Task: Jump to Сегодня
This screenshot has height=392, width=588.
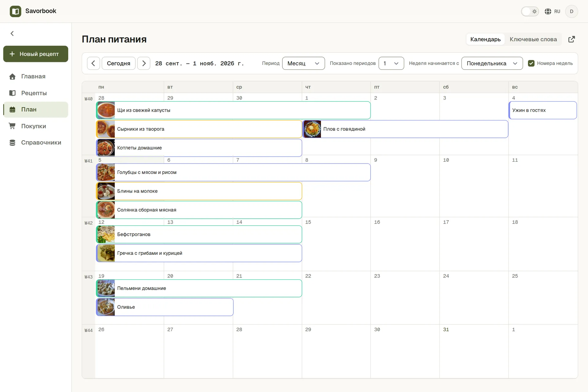Action: coord(119,63)
